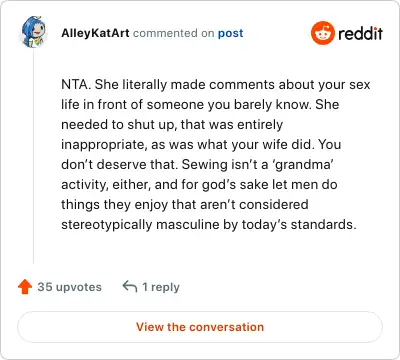Click the line beginning "inappropriate, as was what"
Viewport: 400px width, 360px height.
pos(201,145)
